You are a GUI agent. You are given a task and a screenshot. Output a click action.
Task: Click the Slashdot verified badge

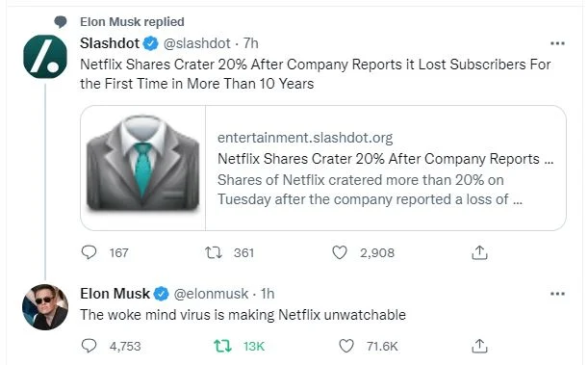tap(151, 43)
